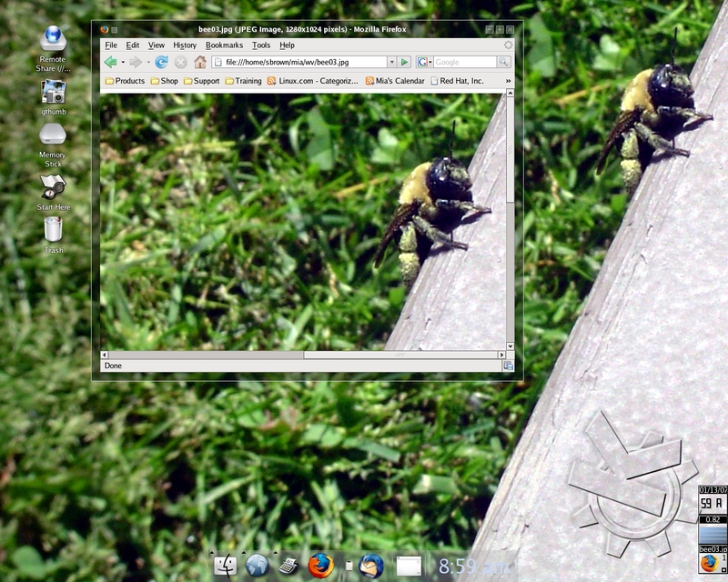Click the Google search input field
Image resolution: width=728 pixels, height=582 pixels.
[x=465, y=62]
